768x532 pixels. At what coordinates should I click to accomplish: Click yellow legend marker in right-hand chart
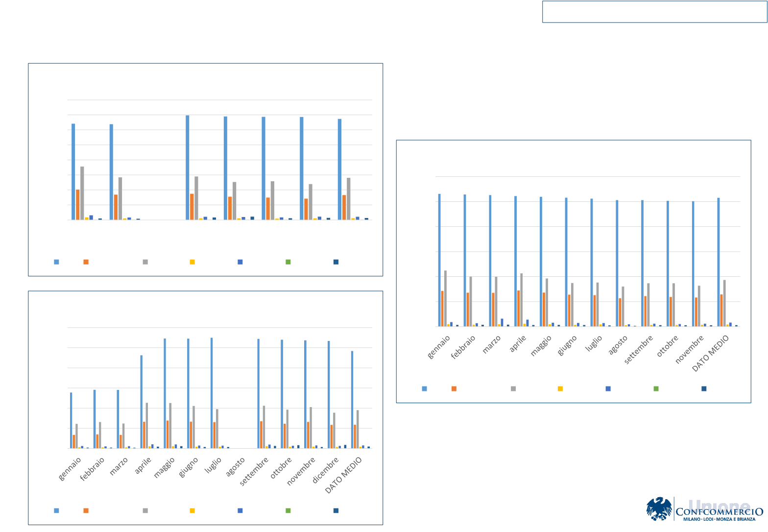click(x=560, y=388)
